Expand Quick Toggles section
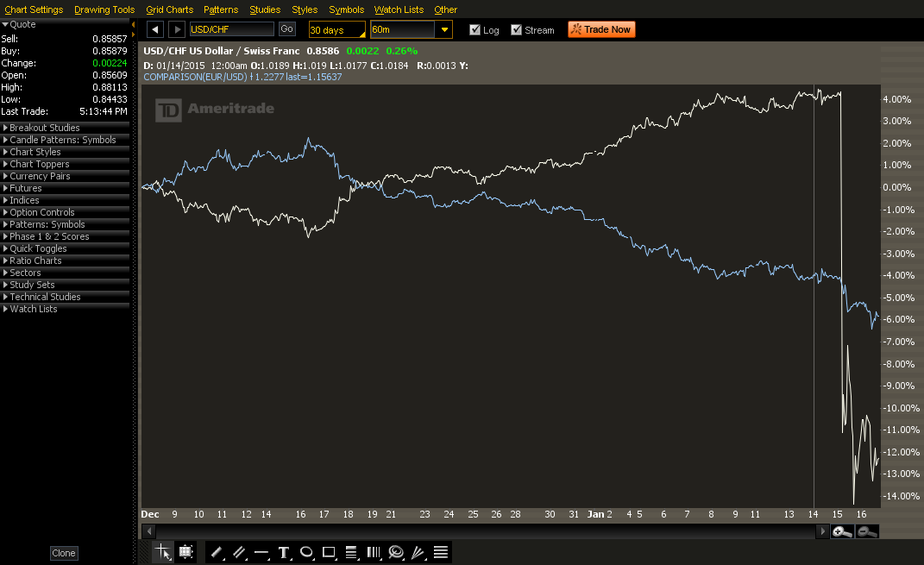This screenshot has width=924, height=565. point(65,248)
